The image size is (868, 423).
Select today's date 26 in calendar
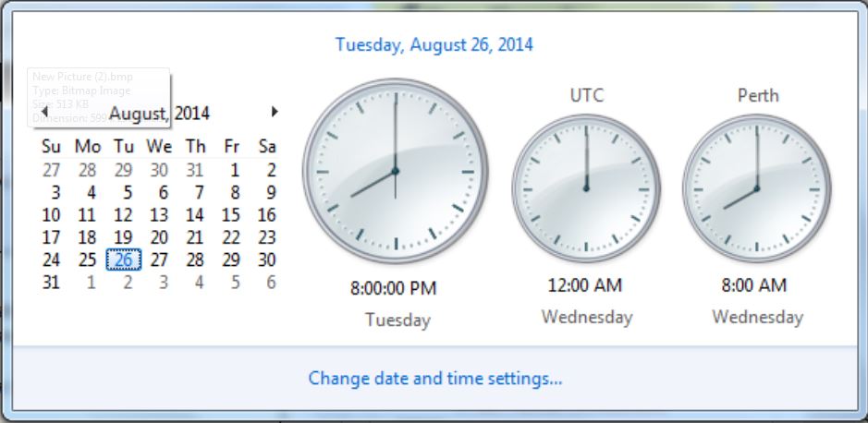click(x=123, y=260)
